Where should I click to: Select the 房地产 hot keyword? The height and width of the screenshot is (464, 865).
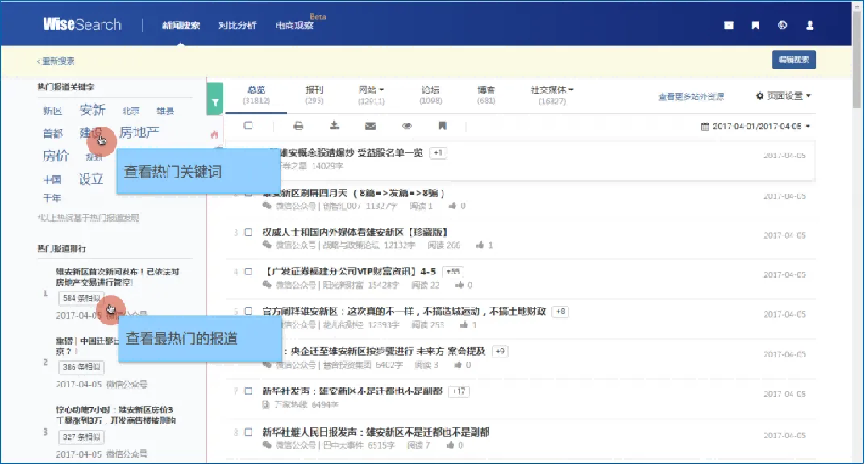tap(139, 132)
